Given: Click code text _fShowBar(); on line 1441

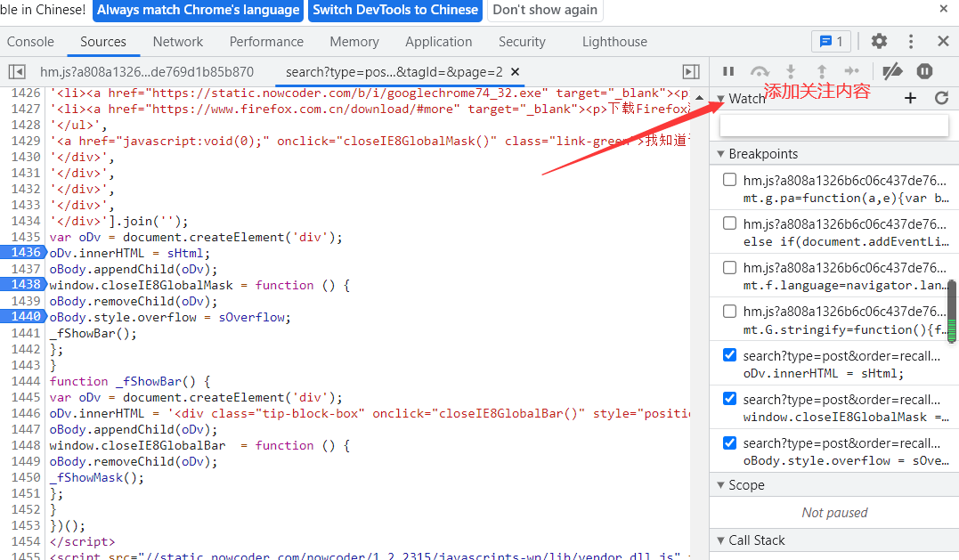Looking at the screenshot, I should click(93, 334).
